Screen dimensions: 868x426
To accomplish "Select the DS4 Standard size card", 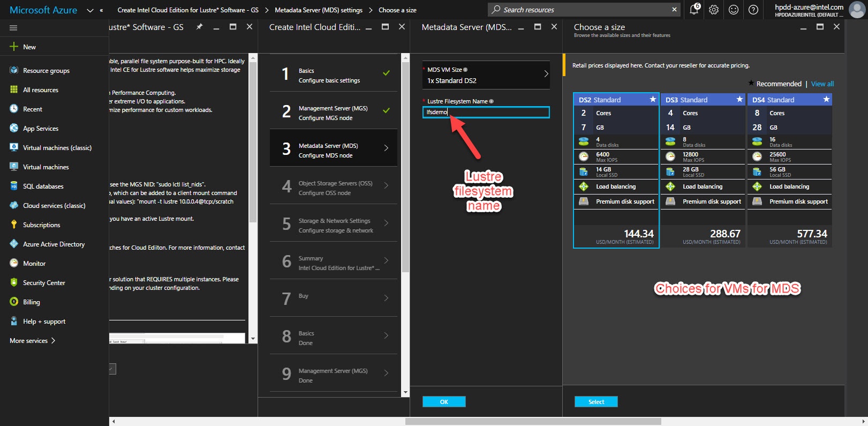I will click(x=789, y=170).
